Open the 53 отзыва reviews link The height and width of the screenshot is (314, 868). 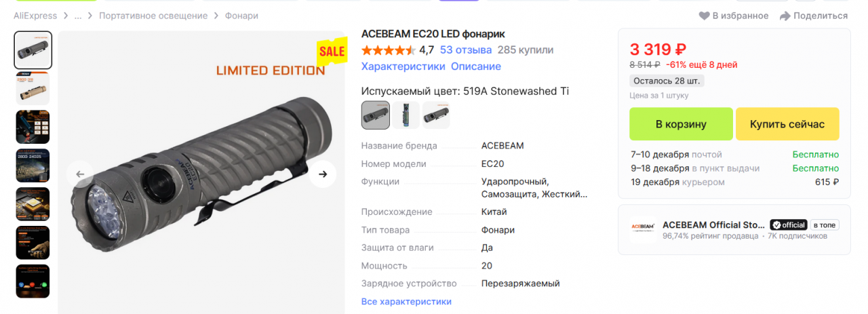(x=466, y=50)
